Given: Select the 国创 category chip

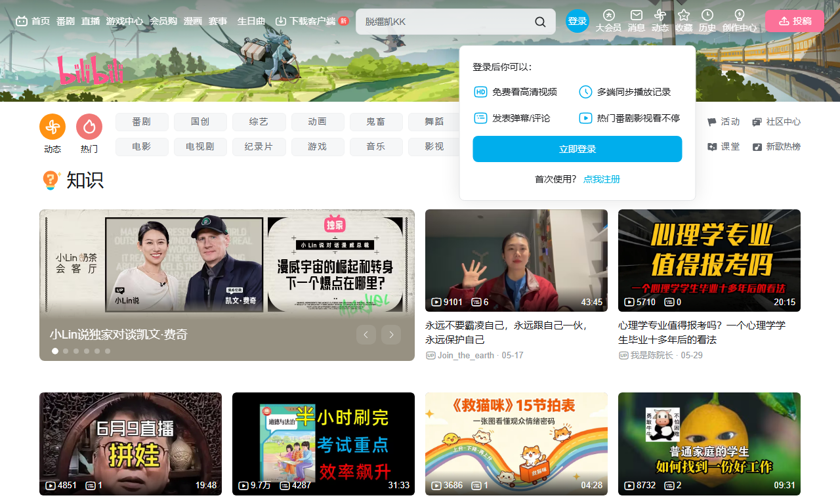Looking at the screenshot, I should pyautogui.click(x=200, y=122).
